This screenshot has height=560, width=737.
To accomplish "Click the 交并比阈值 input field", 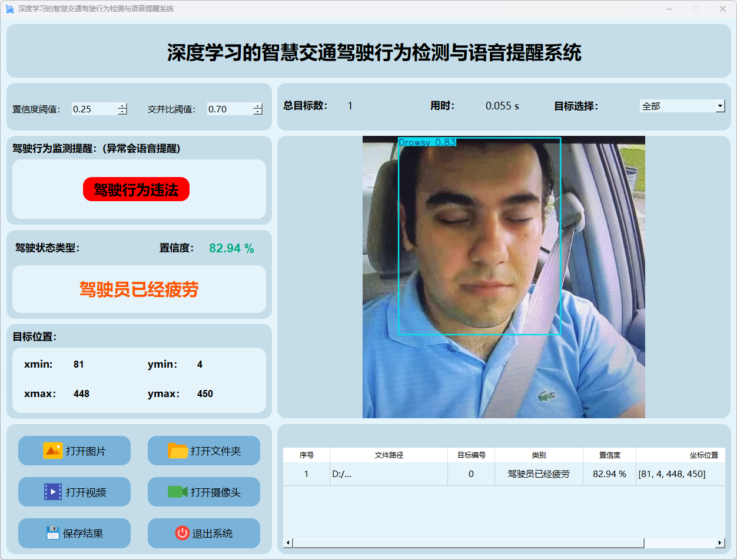I will click(230, 109).
